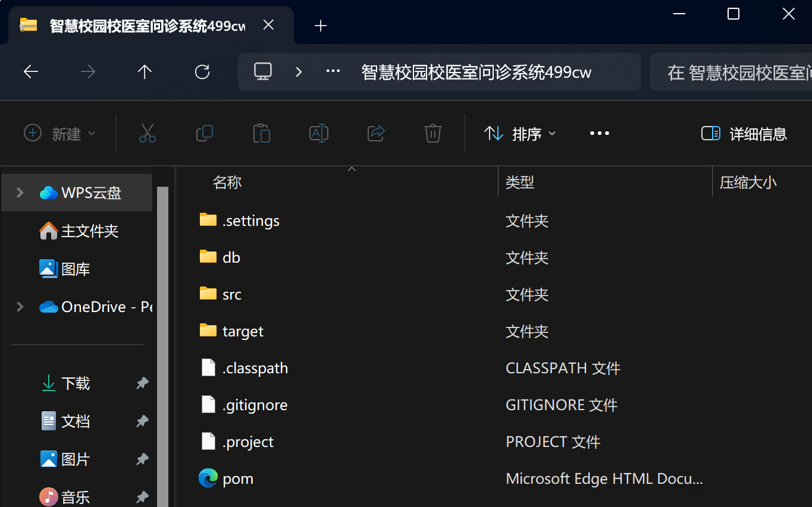The width and height of the screenshot is (812, 507).
Task: Click the search box for this folder
Action: coord(731,73)
